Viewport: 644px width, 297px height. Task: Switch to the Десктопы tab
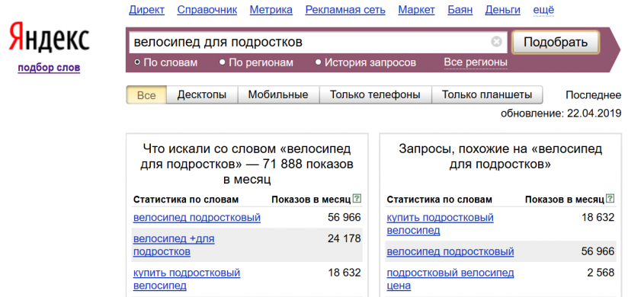coord(202,94)
